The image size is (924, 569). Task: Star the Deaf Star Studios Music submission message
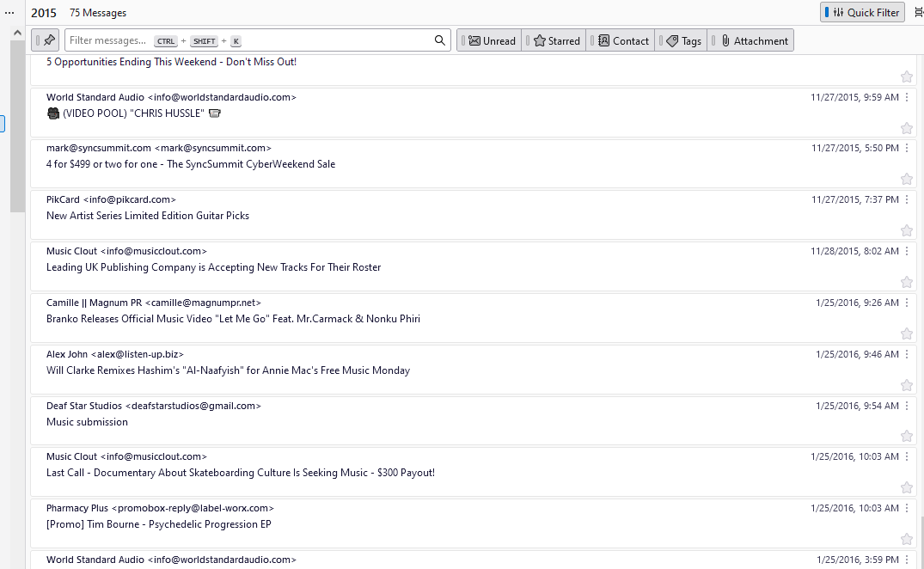click(x=906, y=436)
